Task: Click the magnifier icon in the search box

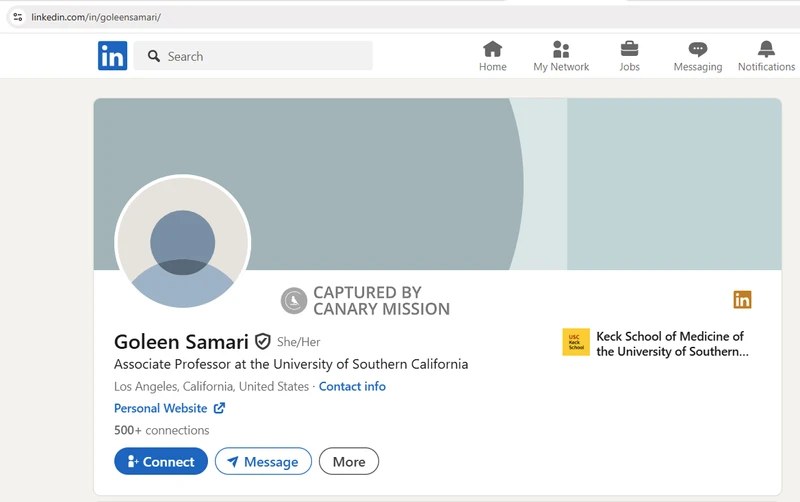Action: pos(154,56)
